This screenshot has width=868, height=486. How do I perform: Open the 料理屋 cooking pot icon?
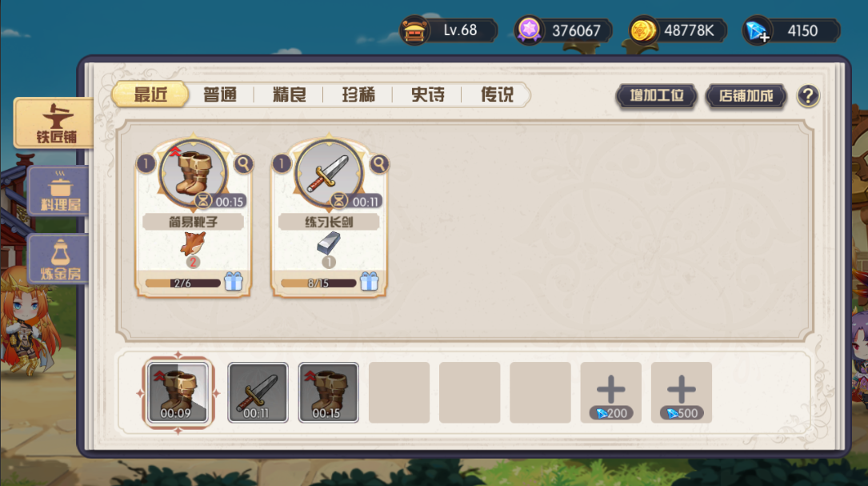[x=58, y=191]
